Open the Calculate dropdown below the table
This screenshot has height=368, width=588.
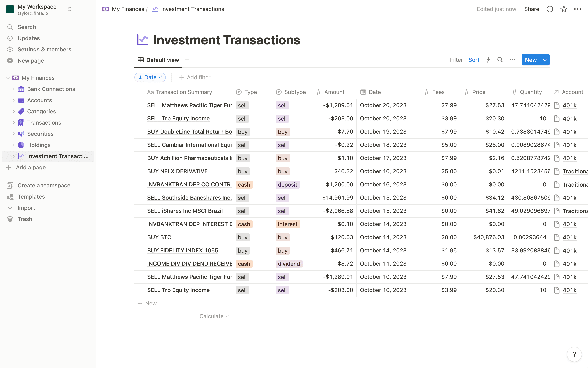pos(214,316)
